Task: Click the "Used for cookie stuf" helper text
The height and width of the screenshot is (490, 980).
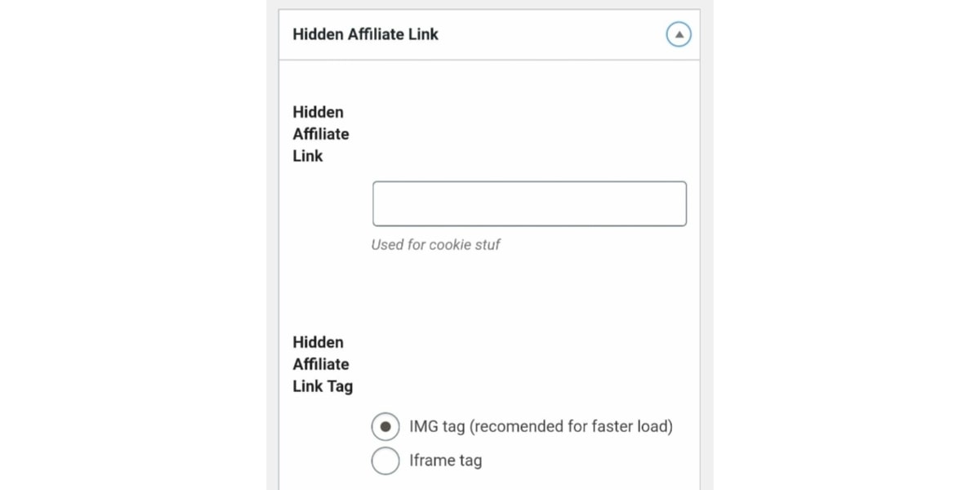Action: 435,244
